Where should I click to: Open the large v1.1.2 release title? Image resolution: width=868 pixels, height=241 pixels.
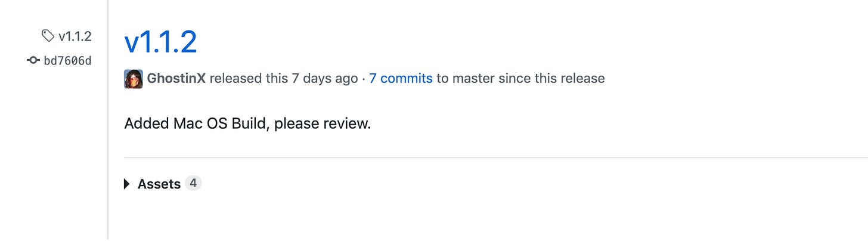pos(160,41)
